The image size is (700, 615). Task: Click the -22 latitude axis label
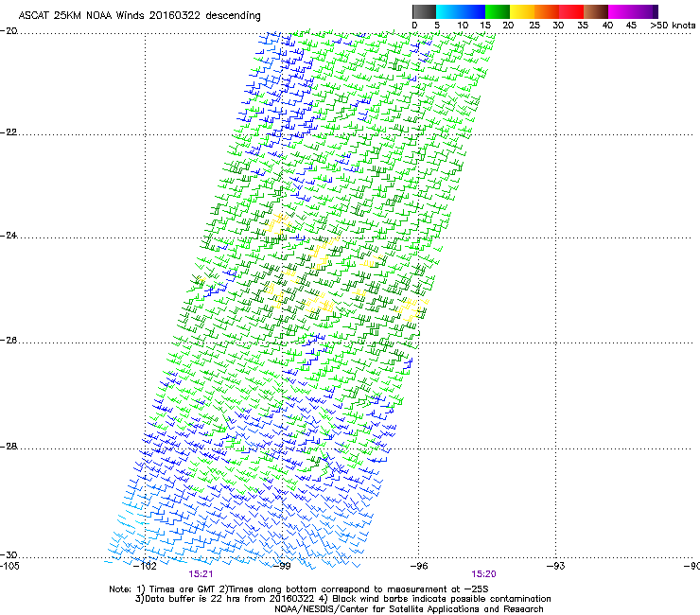[x=9, y=132]
